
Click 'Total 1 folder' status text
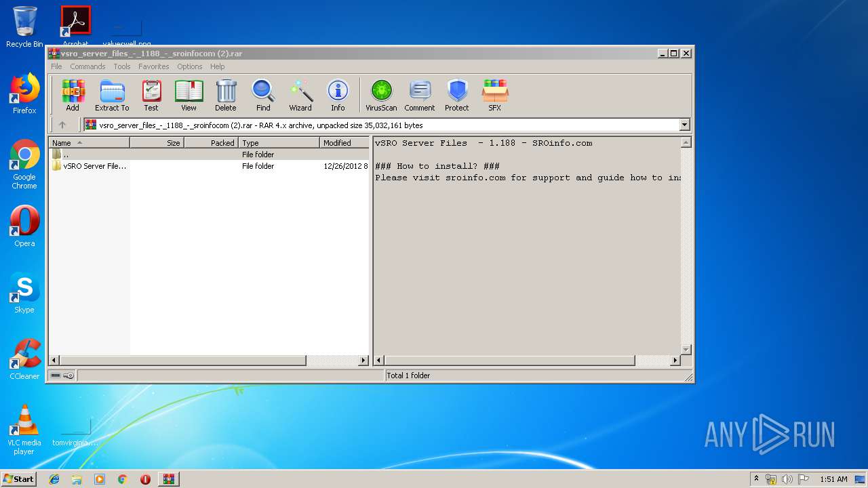(408, 375)
